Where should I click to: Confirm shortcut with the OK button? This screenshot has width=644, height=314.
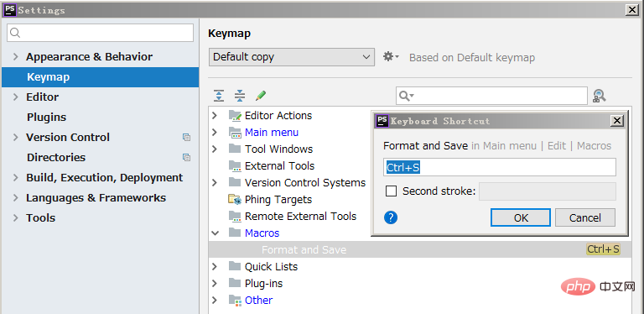521,217
